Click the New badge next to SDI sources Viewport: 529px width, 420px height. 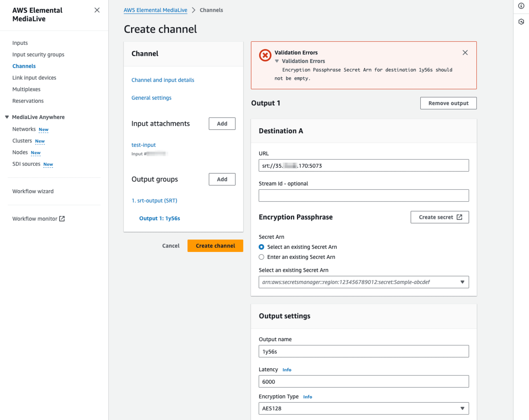(x=48, y=164)
